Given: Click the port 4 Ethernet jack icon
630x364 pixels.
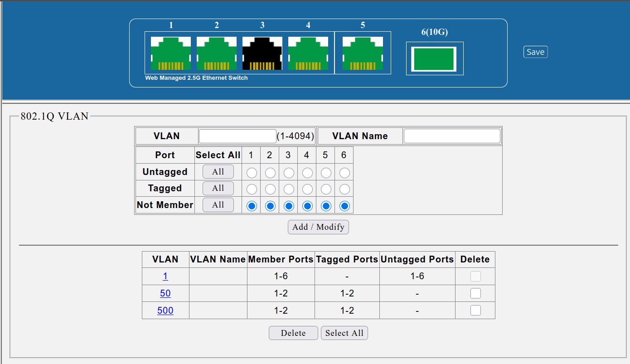Looking at the screenshot, I should pyautogui.click(x=308, y=53).
